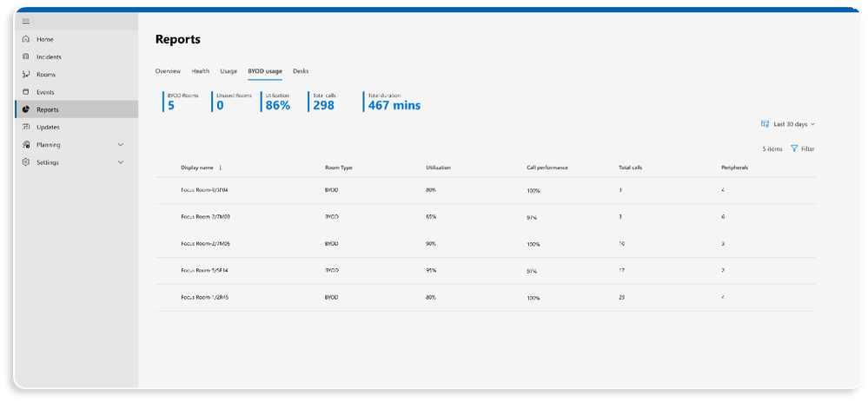Screen dimensions: 868x402
Task: Click peripherals 6 for Focus Room-2/7M03
Action: [x=723, y=217]
